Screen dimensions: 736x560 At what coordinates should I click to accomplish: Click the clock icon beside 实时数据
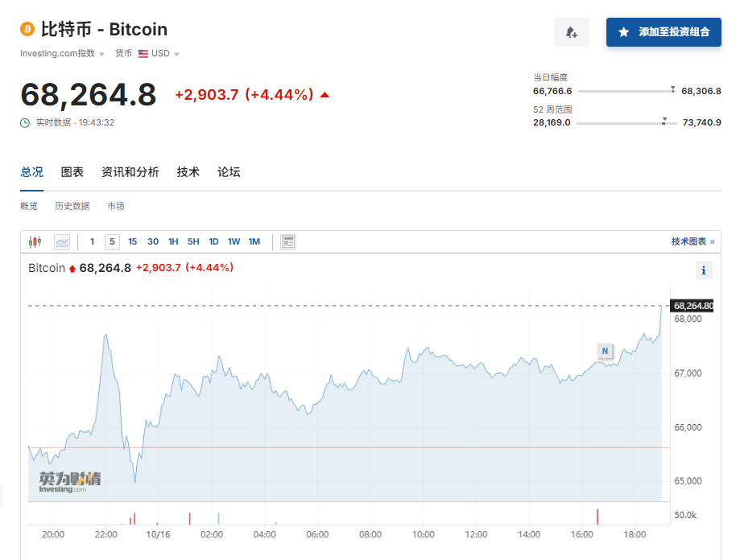click(25, 122)
